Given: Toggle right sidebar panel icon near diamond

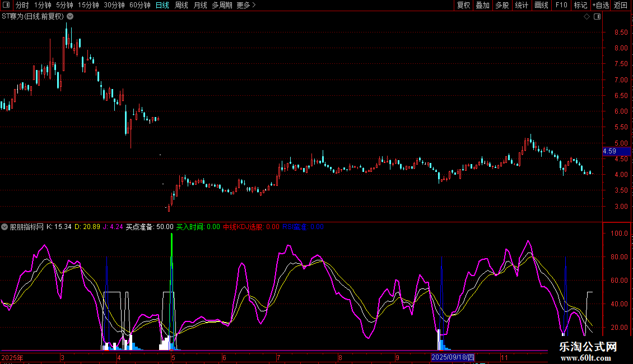Looking at the screenshot, I should [x=597, y=17].
